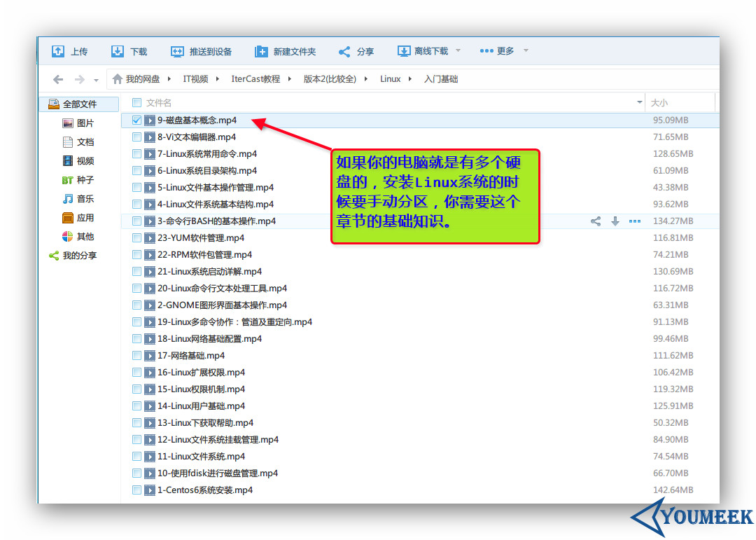756x540 pixels.
Task: Select the checkbox next to 17-网络基础.mp4
Action: click(136, 355)
